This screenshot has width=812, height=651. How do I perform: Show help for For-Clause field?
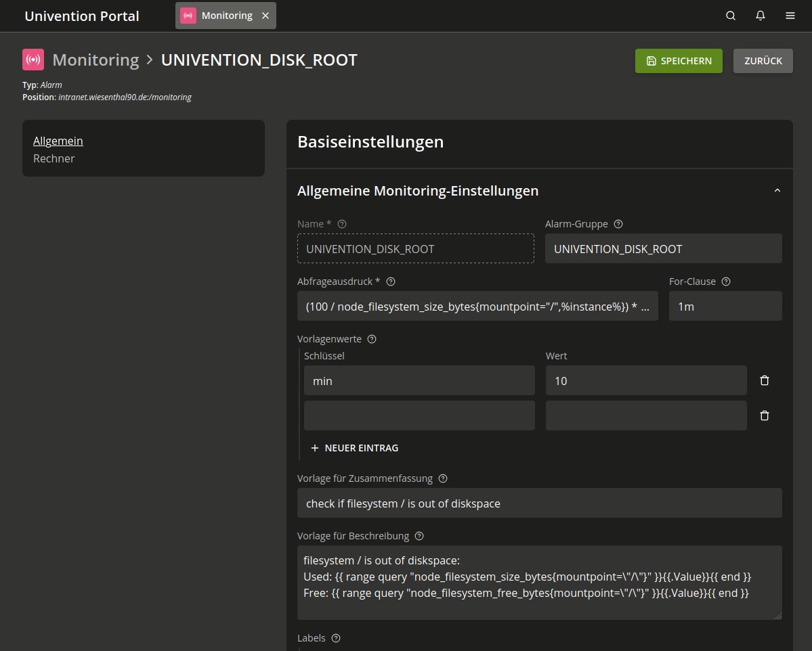[726, 282]
